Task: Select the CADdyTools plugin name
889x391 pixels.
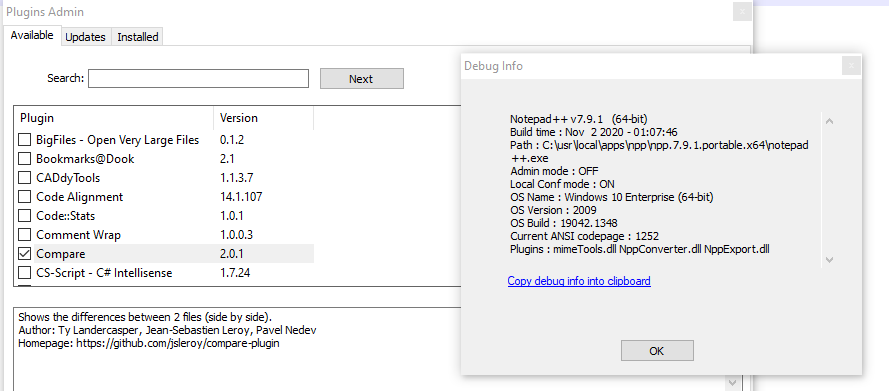Action: 68,178
